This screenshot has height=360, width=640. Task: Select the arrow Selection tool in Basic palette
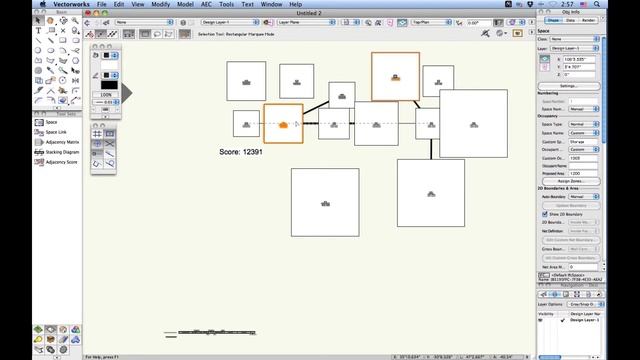pyautogui.click(x=38, y=20)
